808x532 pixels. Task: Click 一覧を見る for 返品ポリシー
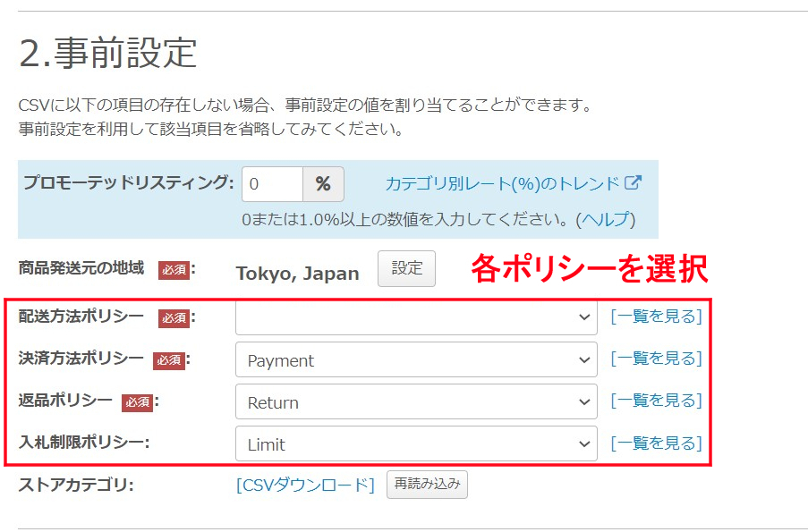point(657,401)
